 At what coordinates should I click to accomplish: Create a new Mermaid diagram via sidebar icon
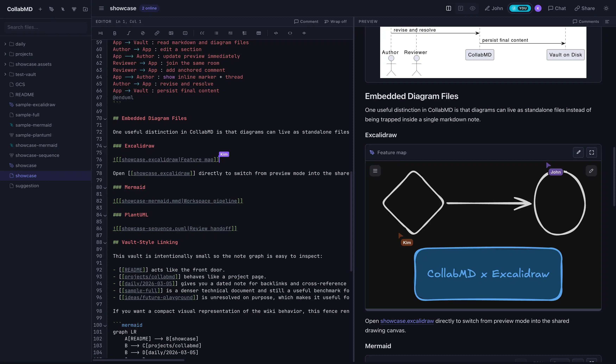[x=63, y=9]
